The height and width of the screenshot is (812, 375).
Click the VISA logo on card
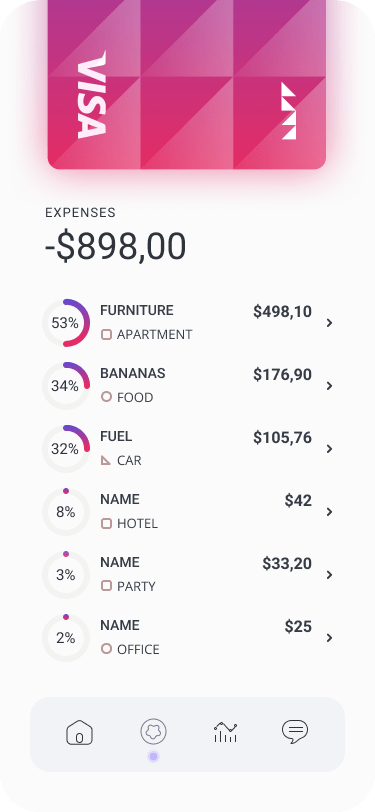pyautogui.click(x=92, y=95)
